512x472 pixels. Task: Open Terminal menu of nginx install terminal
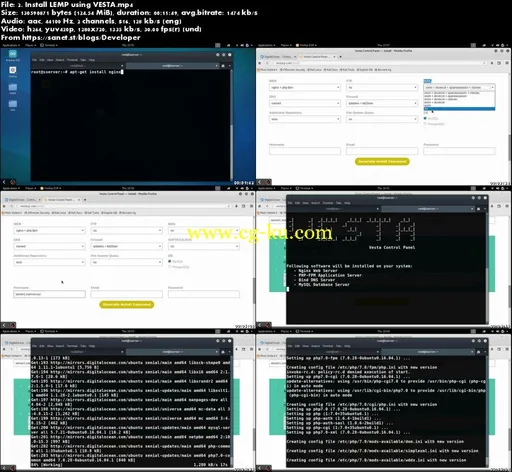coord(72,60)
